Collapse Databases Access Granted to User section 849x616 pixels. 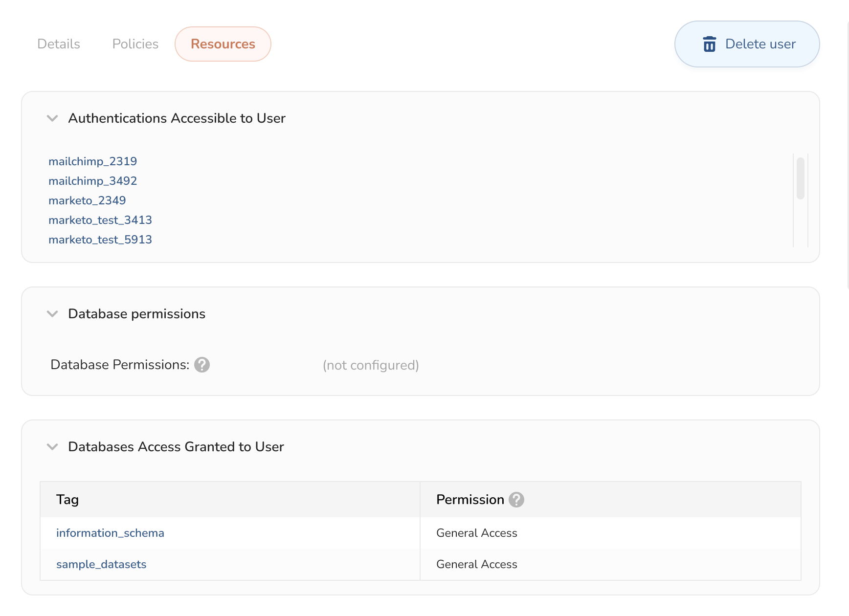[x=52, y=447]
